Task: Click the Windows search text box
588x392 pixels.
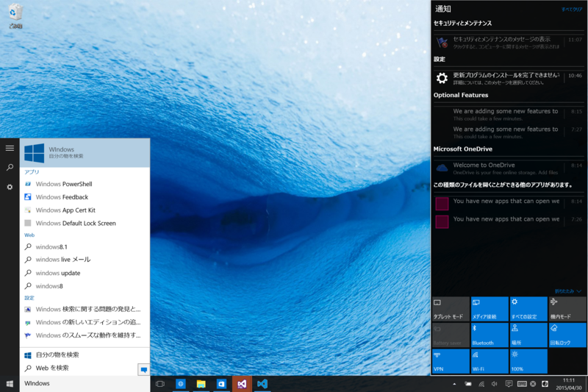Action: [85, 383]
